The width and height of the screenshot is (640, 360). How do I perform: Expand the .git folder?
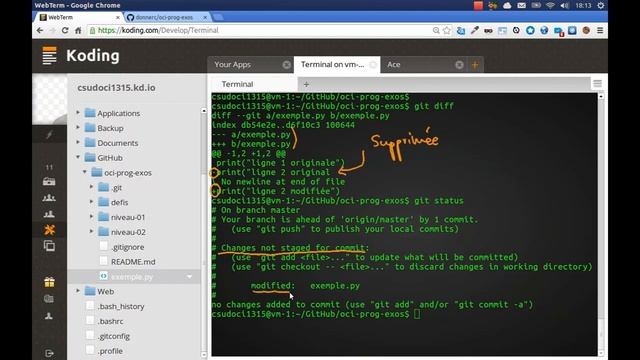(91, 187)
